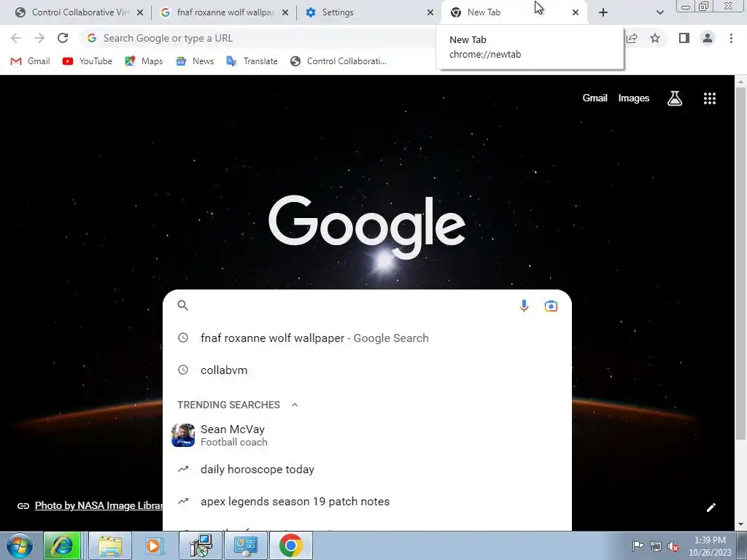The image size is (747, 560).
Task: Click the Sean McVay thumbnail photo
Action: click(x=183, y=435)
